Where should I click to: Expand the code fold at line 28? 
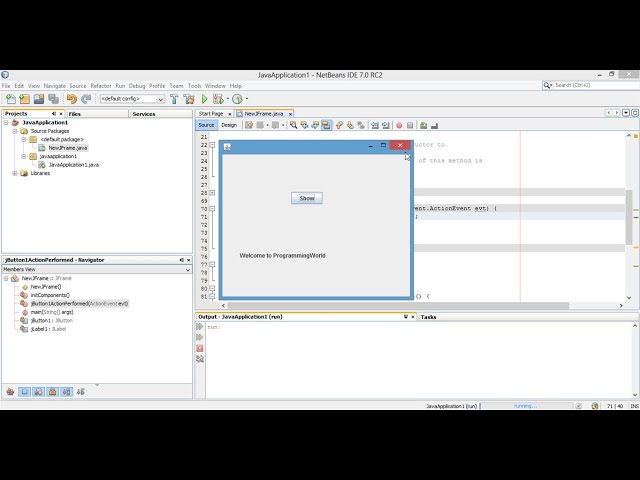[x=212, y=193]
